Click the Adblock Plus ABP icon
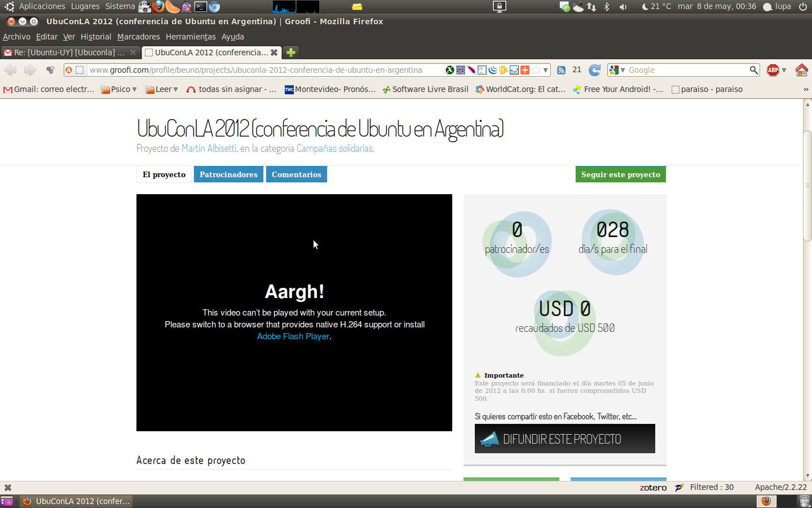812x508 pixels. tap(773, 70)
